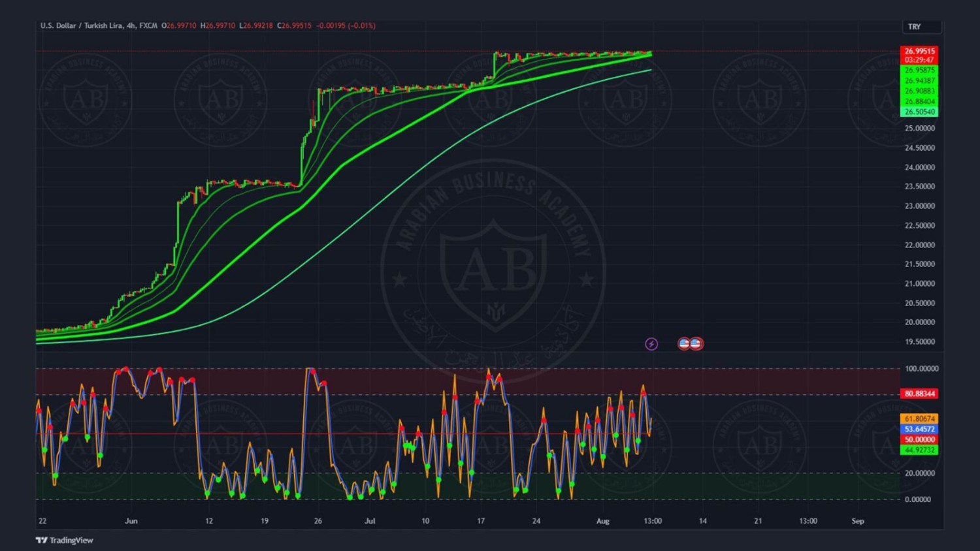Click the 19.50000 price axis label
Screen dimensions: 980x551
[x=919, y=341]
